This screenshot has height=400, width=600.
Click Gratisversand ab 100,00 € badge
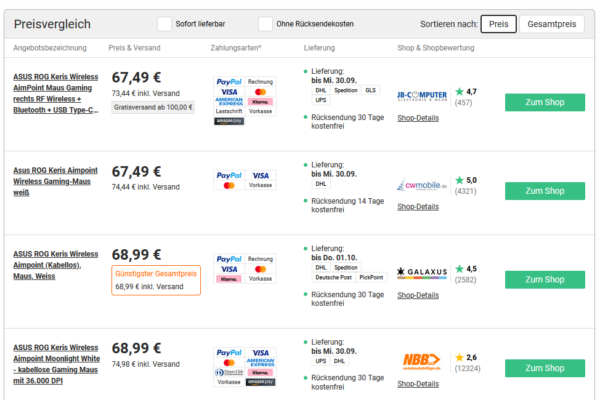pyautogui.click(x=153, y=107)
